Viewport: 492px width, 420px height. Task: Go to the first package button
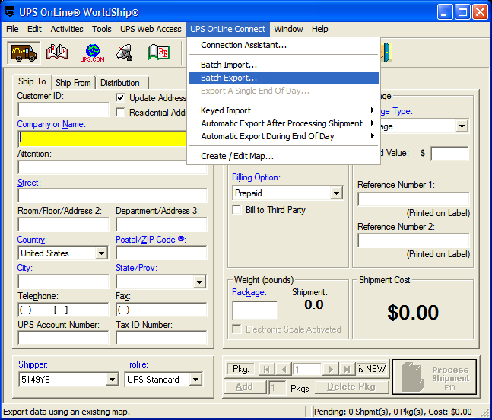click(266, 369)
